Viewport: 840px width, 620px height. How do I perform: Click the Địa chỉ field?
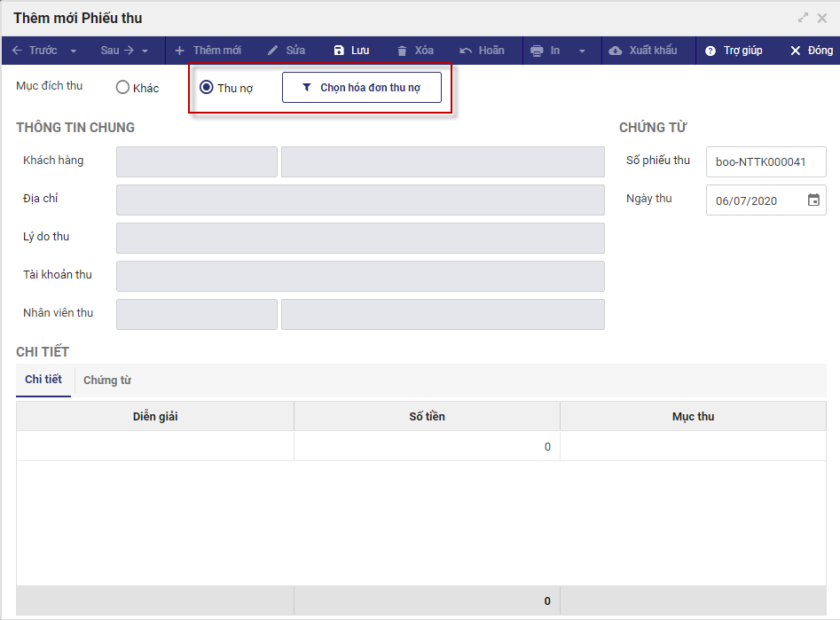(x=360, y=200)
